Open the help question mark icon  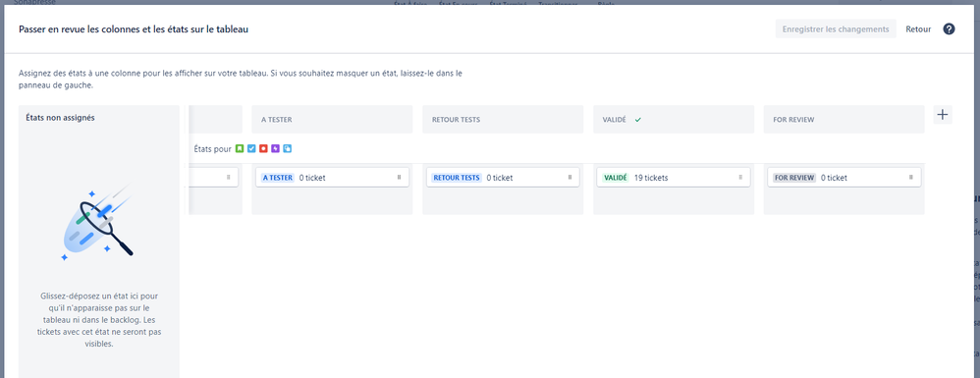[x=949, y=29]
